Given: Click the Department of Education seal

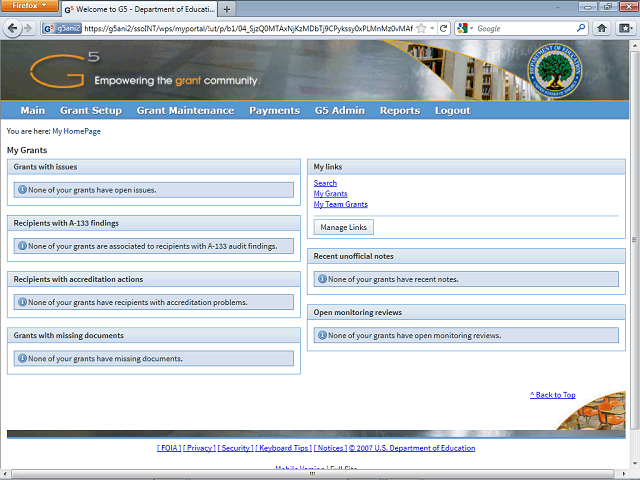Looking at the screenshot, I should [x=555, y=71].
